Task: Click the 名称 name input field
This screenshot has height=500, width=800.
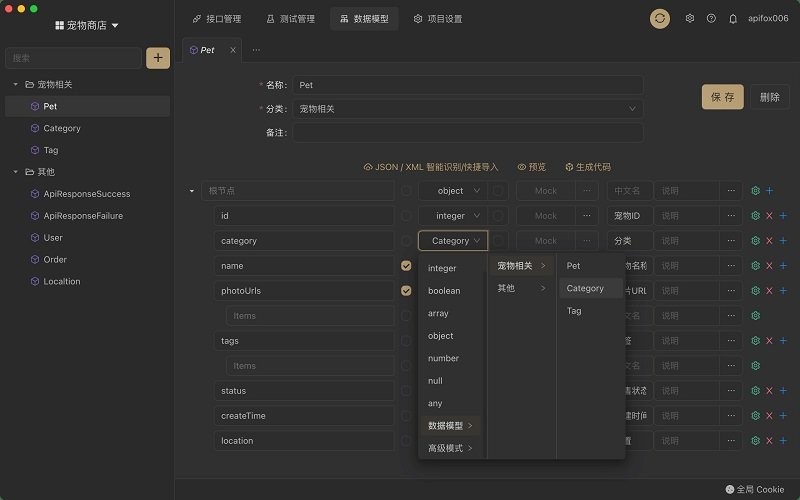Action: pos(468,85)
